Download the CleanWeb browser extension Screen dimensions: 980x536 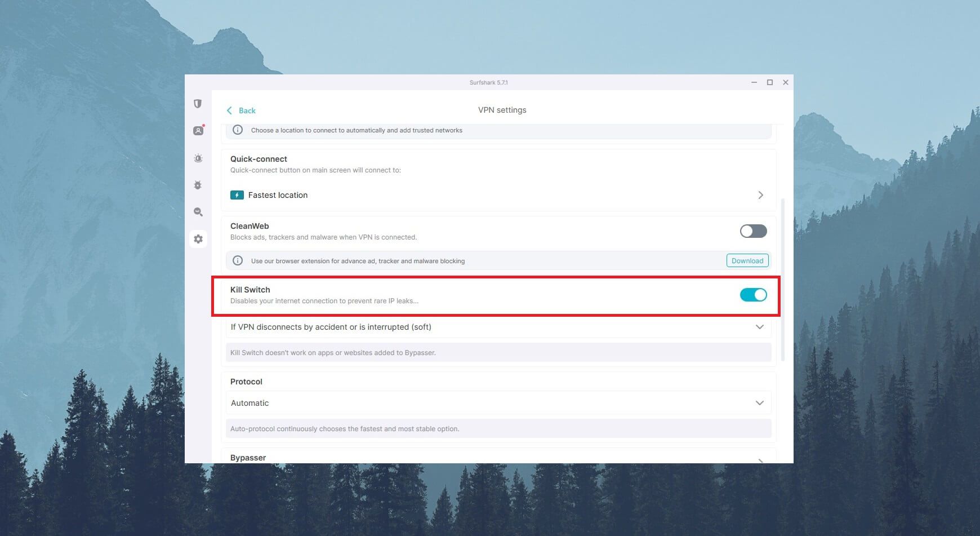click(x=747, y=260)
